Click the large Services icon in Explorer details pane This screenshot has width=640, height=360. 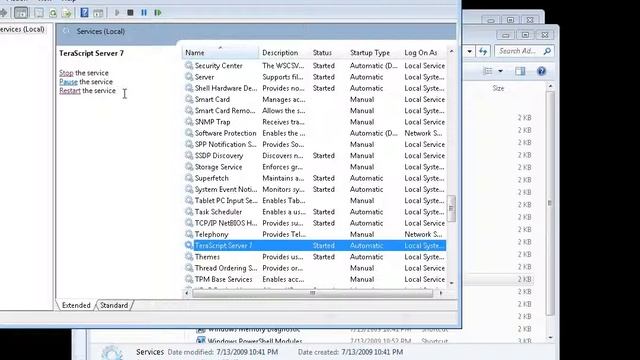(x=111, y=353)
